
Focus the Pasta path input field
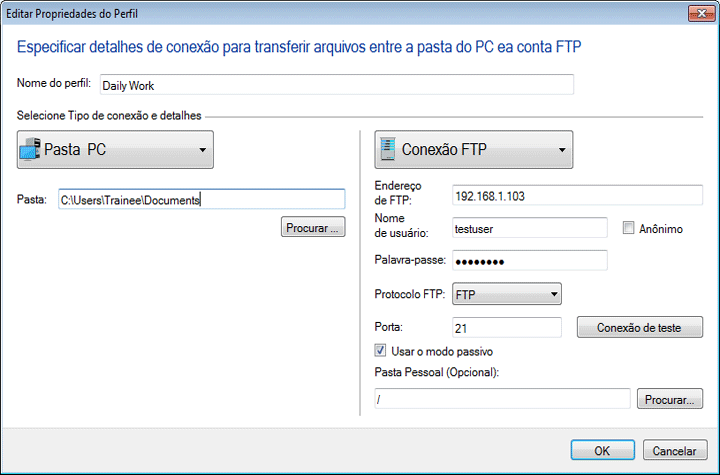tap(200, 199)
